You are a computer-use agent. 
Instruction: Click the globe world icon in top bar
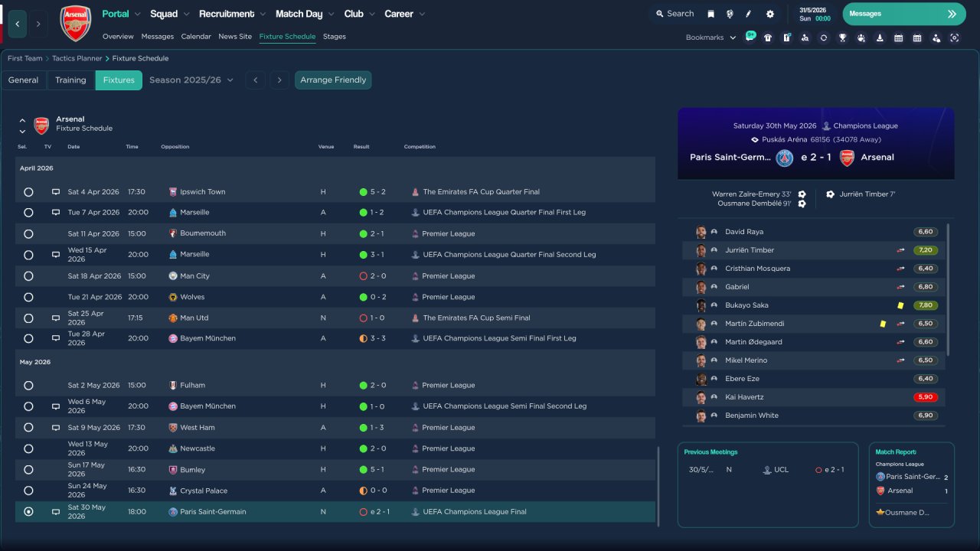point(730,14)
